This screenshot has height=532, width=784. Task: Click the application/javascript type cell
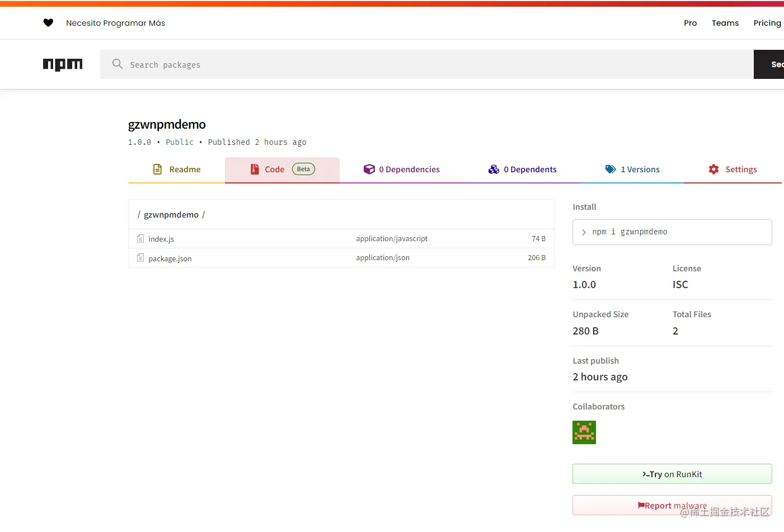[392, 238]
